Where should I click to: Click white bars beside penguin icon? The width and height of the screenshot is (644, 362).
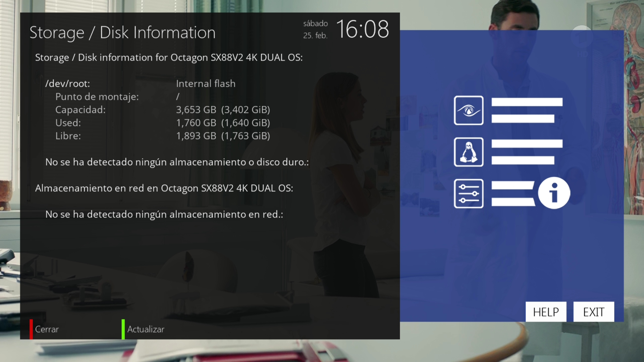527,152
